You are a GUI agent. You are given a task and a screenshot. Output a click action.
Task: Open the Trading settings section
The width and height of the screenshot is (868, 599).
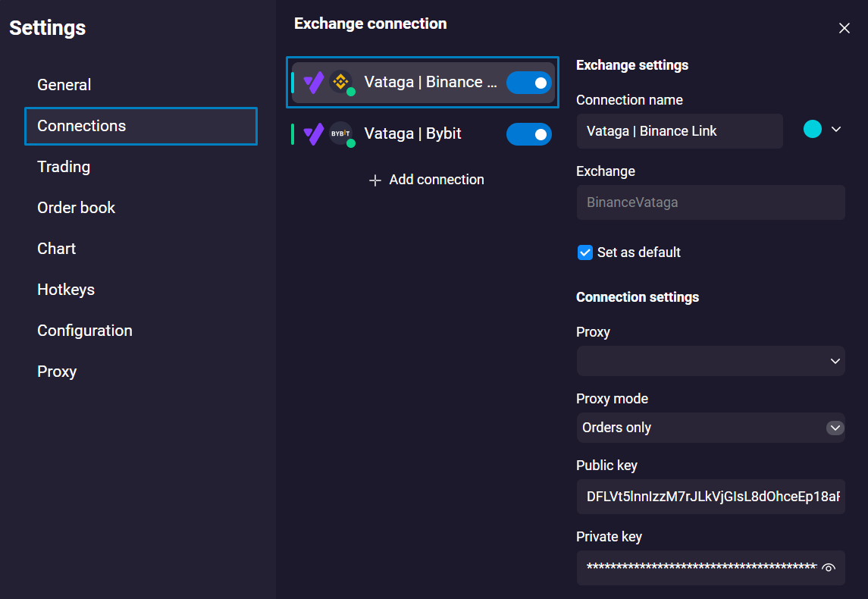(64, 167)
